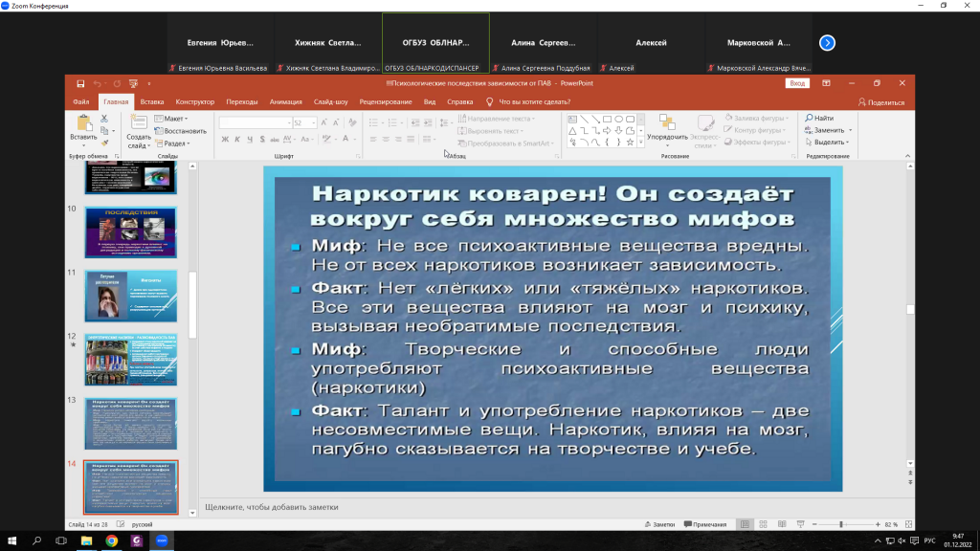Expand the Макет layout dropdown
The width and height of the screenshot is (980, 551).
(x=171, y=119)
